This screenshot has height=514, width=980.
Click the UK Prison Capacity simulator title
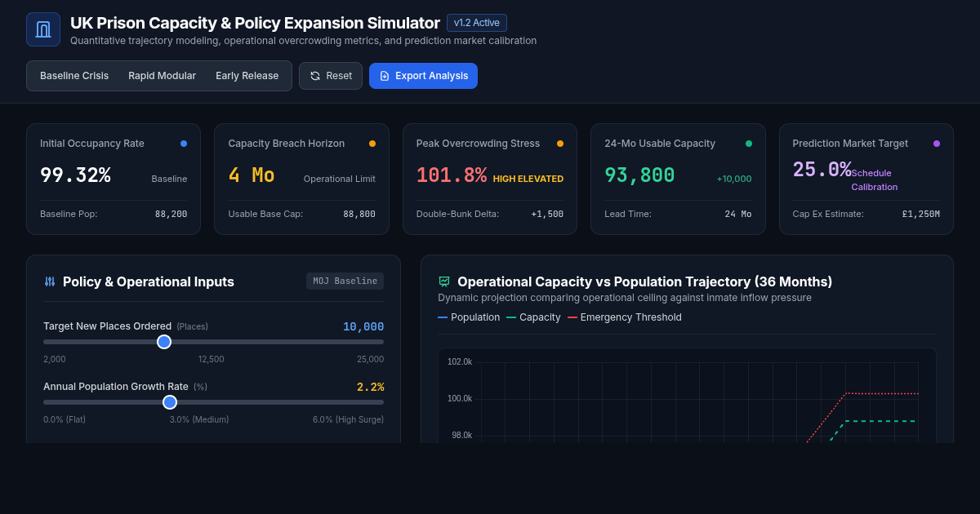255,23
